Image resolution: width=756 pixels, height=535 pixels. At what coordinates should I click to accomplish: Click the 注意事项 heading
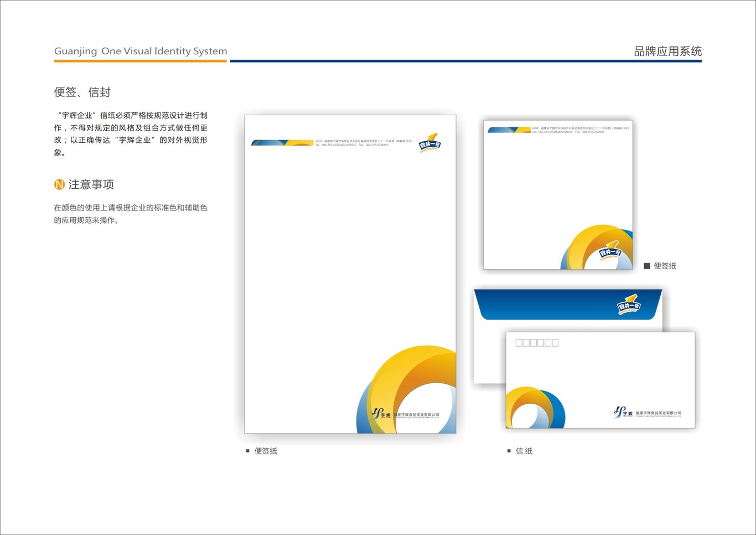[x=91, y=184]
